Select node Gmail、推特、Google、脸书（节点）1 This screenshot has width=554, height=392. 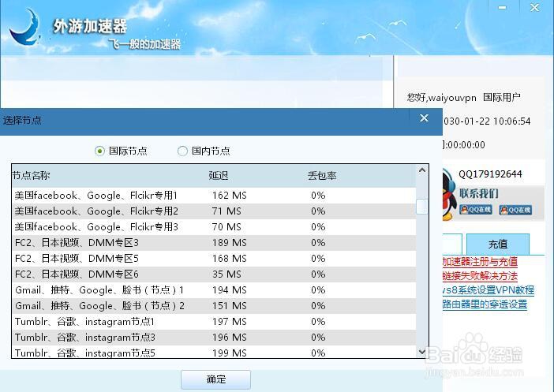click(x=214, y=290)
